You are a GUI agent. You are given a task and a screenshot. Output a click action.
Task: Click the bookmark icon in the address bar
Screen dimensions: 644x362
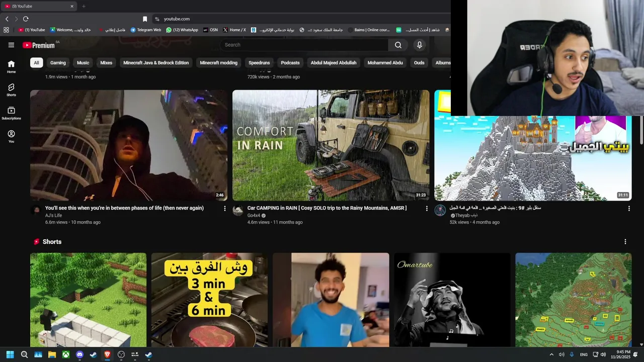point(145,19)
